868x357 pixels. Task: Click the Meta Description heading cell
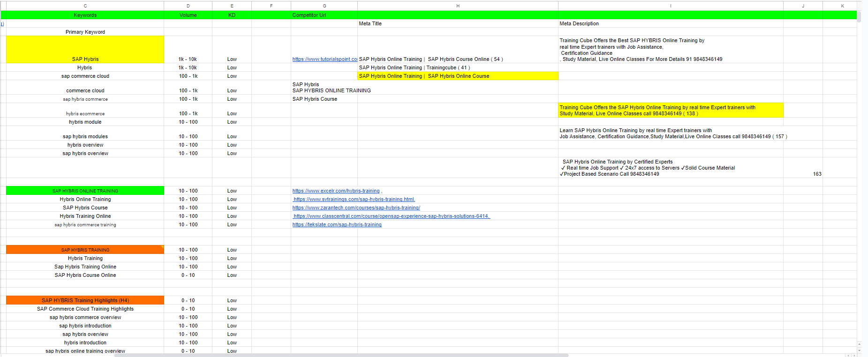click(671, 23)
